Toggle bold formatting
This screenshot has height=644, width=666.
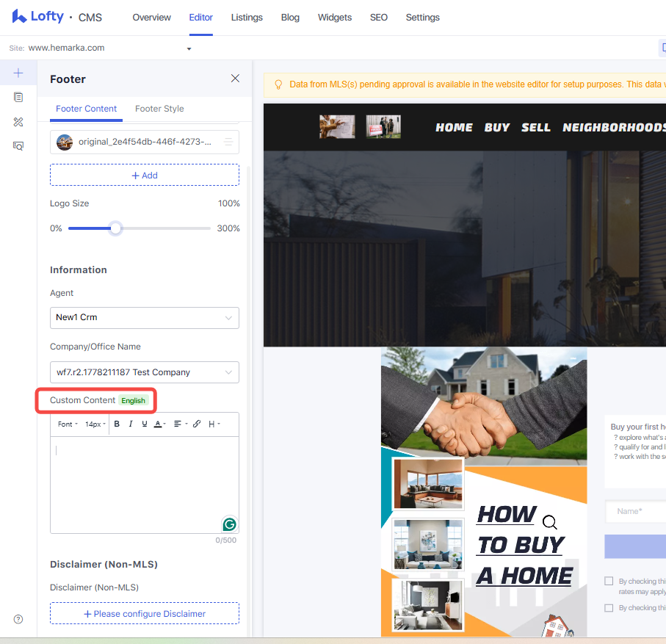pos(117,424)
